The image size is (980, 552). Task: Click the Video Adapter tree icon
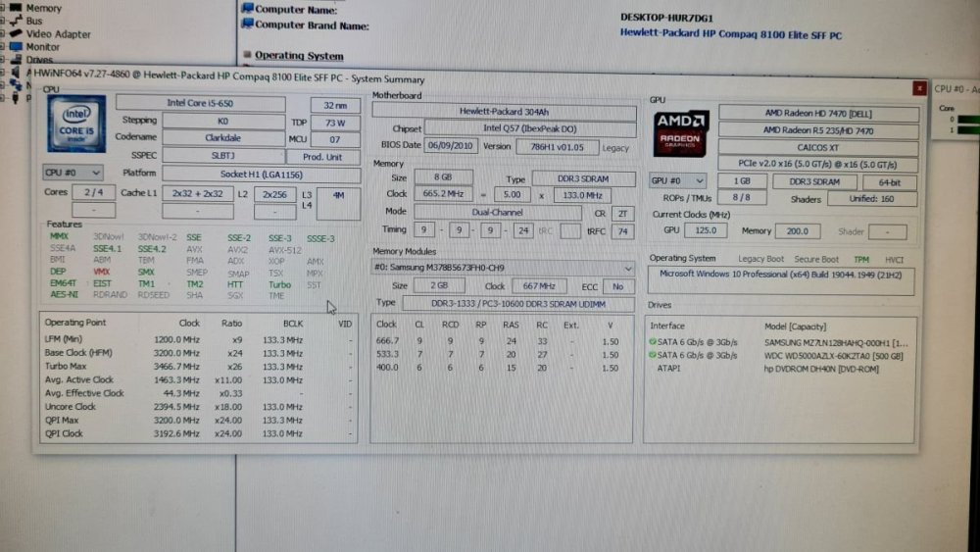tap(17, 33)
